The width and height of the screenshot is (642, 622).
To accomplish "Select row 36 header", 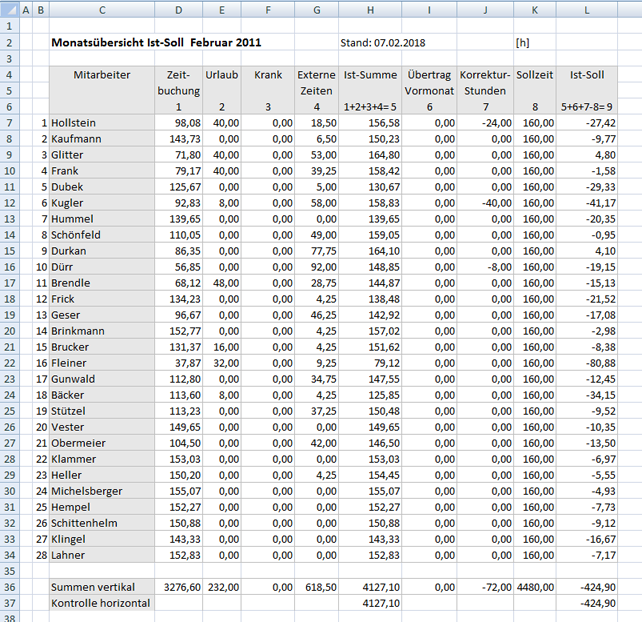I will (9, 587).
